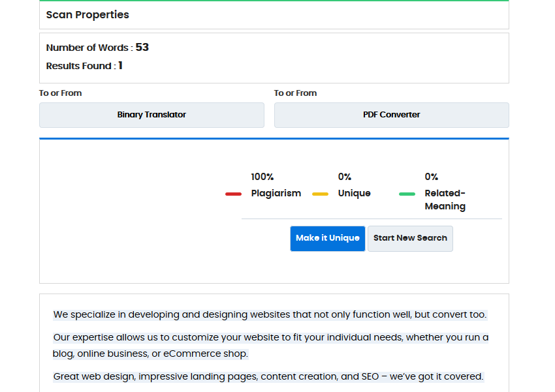Click the green Related-Meaning legend bar

407,194
